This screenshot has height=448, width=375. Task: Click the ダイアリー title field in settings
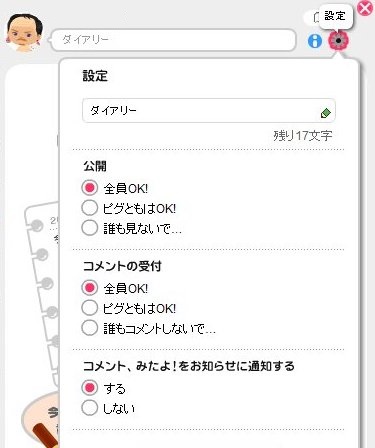click(209, 111)
